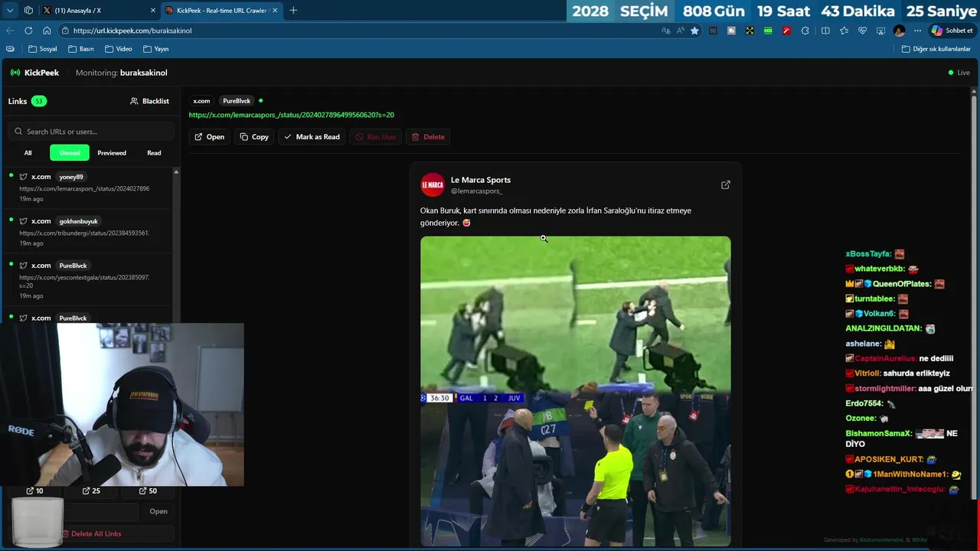
Task: Select the x.com link from gokhanbuyuk
Action: coord(88,232)
